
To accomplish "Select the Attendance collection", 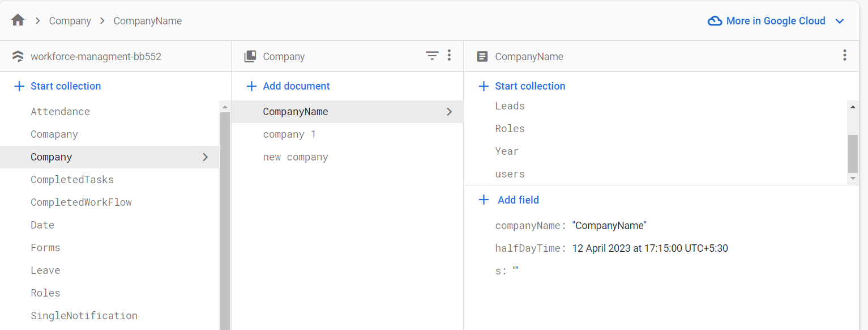I will (60, 111).
